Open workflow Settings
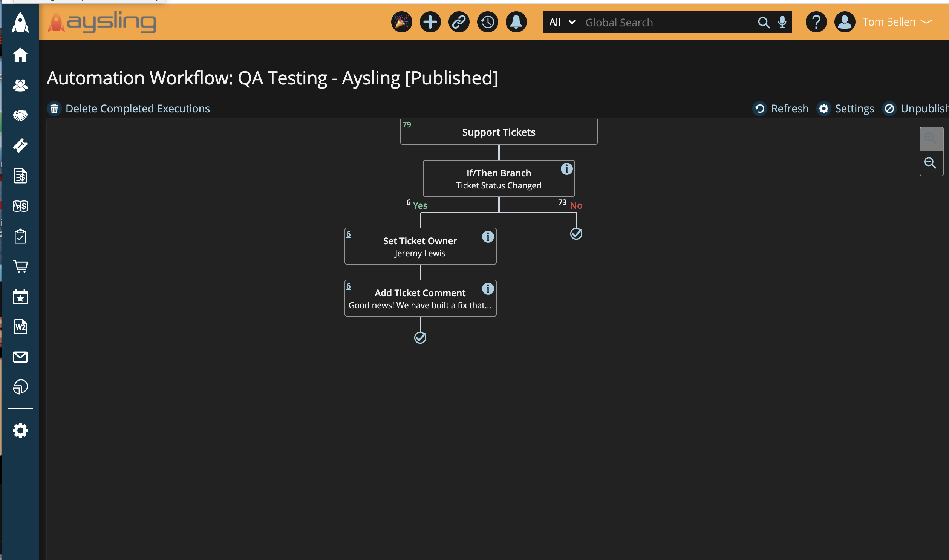Image resolution: width=949 pixels, height=560 pixels. 846,108
